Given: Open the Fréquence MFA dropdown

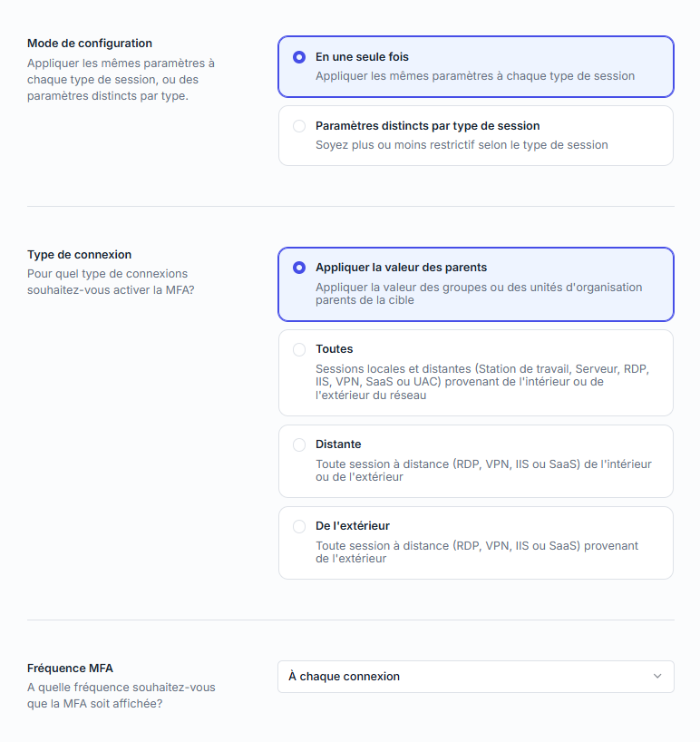Looking at the screenshot, I should pyautogui.click(x=475, y=677).
